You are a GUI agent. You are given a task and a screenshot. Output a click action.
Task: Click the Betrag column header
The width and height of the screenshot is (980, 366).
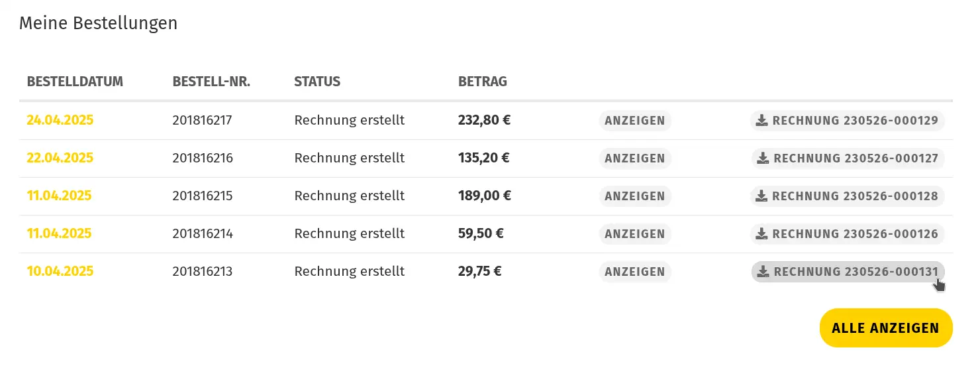coord(483,82)
